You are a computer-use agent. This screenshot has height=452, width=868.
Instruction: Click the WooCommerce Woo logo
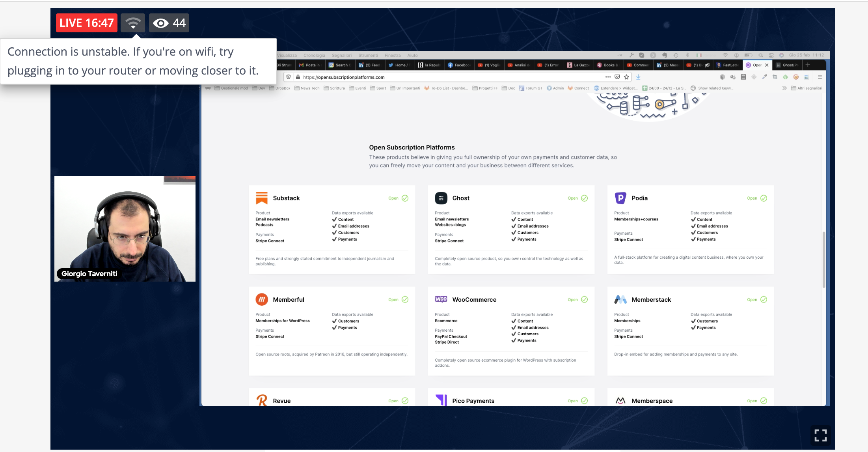pyautogui.click(x=441, y=299)
